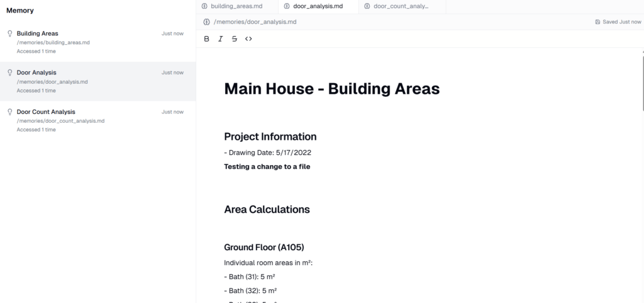Insert inline code using the code icon
Screen dimensions: 644x303
pyautogui.click(x=248, y=39)
